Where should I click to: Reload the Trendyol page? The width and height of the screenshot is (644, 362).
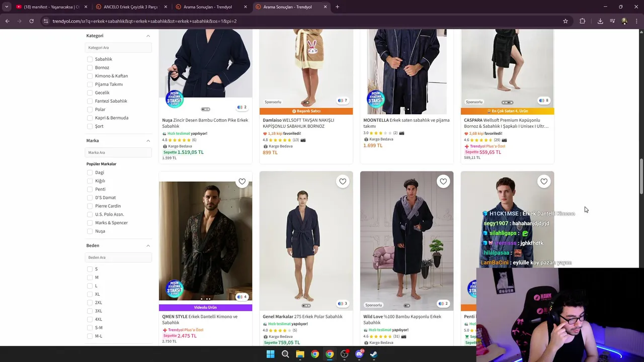pos(31,21)
